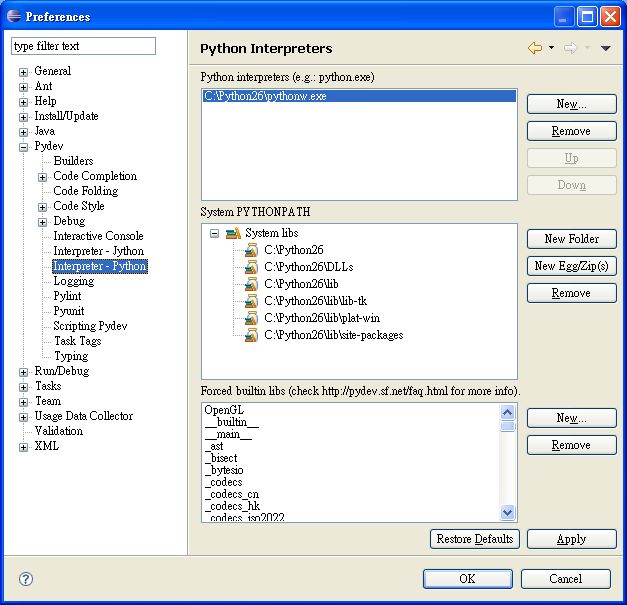
Task: Click the type filter text field
Action: click(84, 46)
